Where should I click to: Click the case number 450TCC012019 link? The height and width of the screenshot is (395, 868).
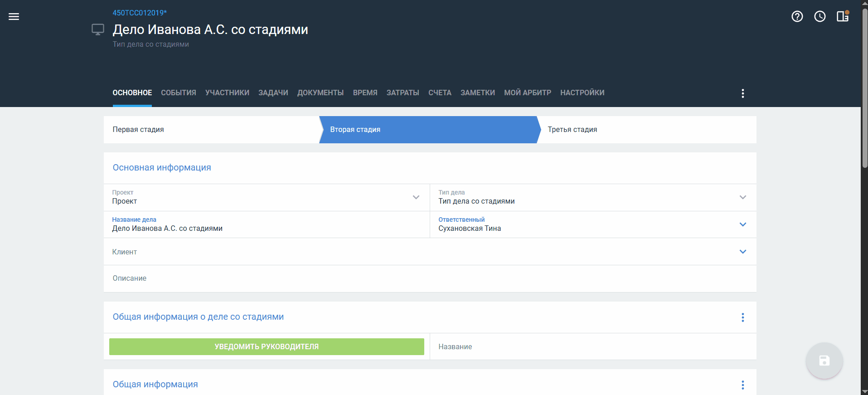coord(140,13)
